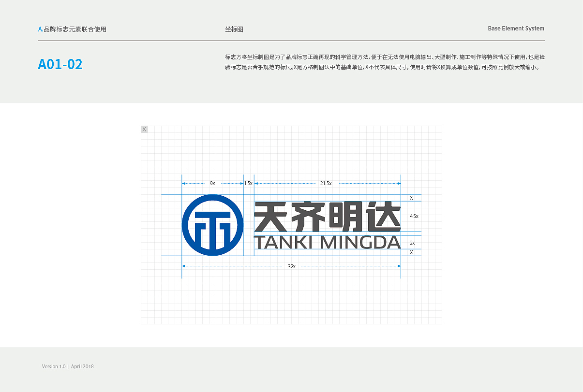
Task: Click the bottom 'X' margin label right of logo
Action: point(411,252)
